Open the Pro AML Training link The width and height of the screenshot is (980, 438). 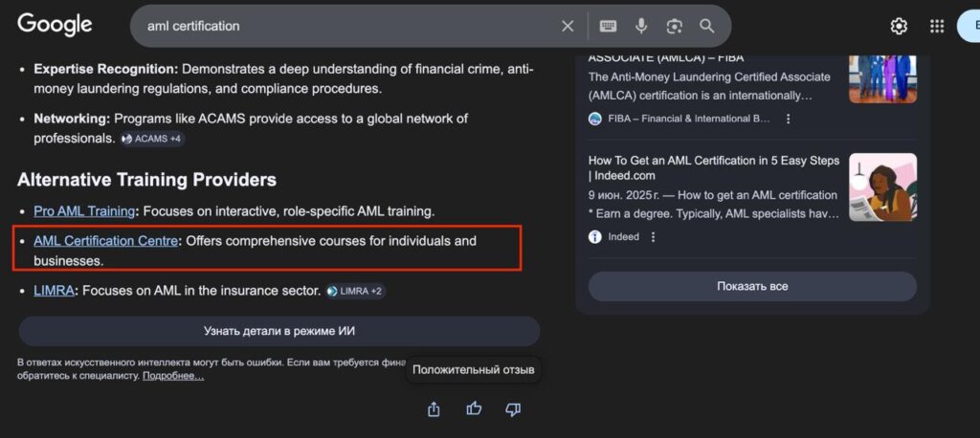(84, 211)
